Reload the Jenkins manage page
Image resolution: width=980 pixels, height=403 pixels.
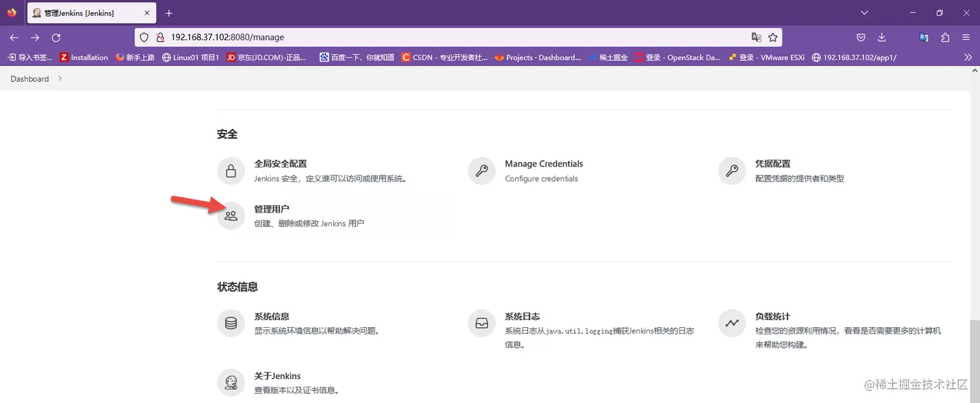point(56,38)
